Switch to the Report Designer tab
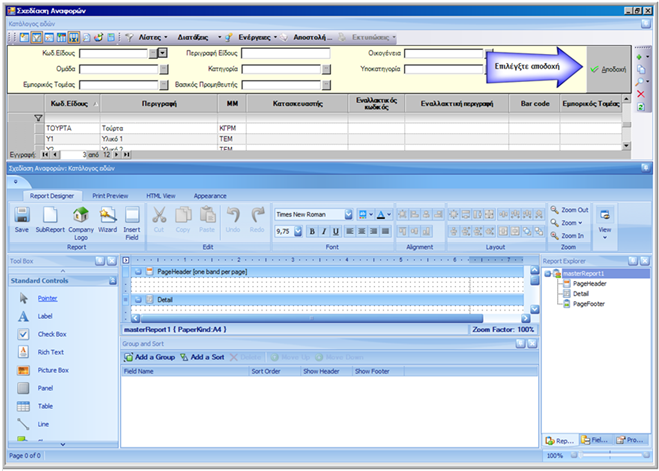 pos(52,196)
